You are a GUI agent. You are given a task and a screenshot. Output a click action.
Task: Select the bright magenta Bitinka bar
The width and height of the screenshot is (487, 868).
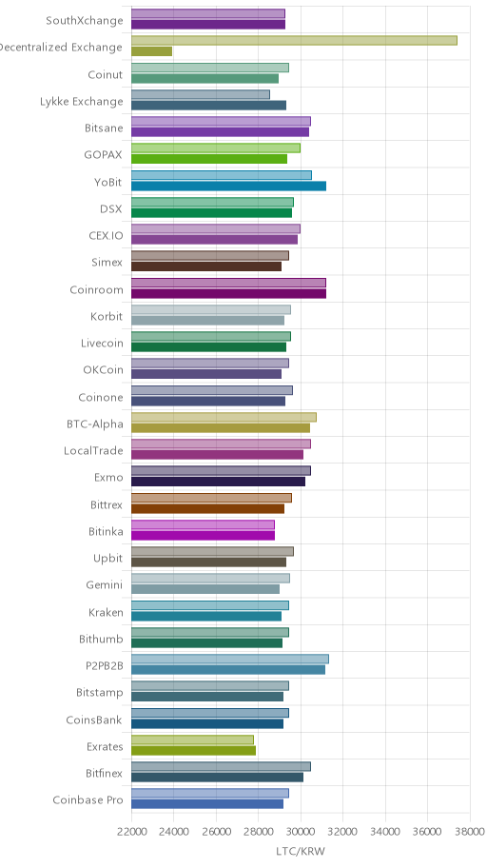tap(203, 535)
